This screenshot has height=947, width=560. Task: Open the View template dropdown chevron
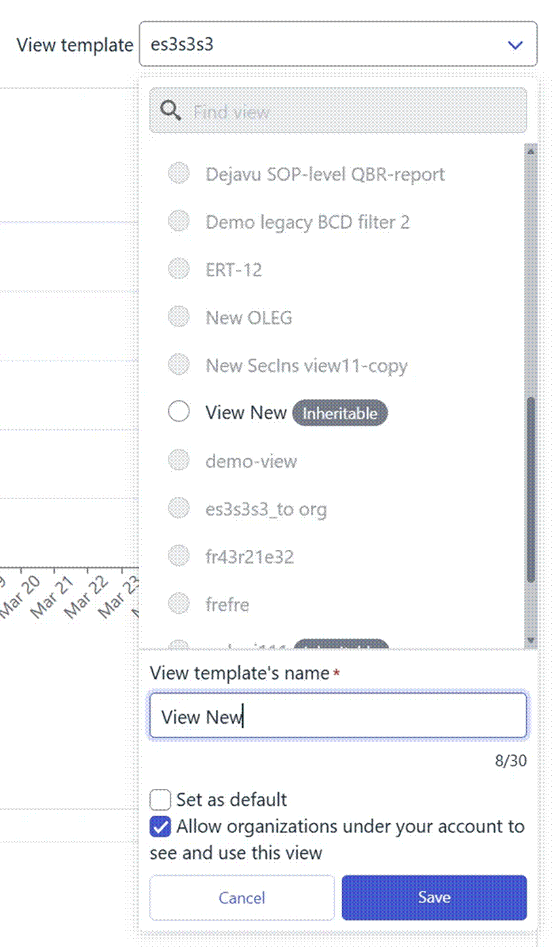(515, 45)
